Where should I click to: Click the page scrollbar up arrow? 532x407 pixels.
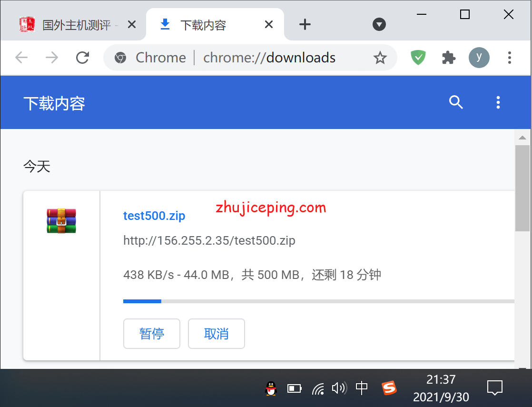tap(522, 138)
